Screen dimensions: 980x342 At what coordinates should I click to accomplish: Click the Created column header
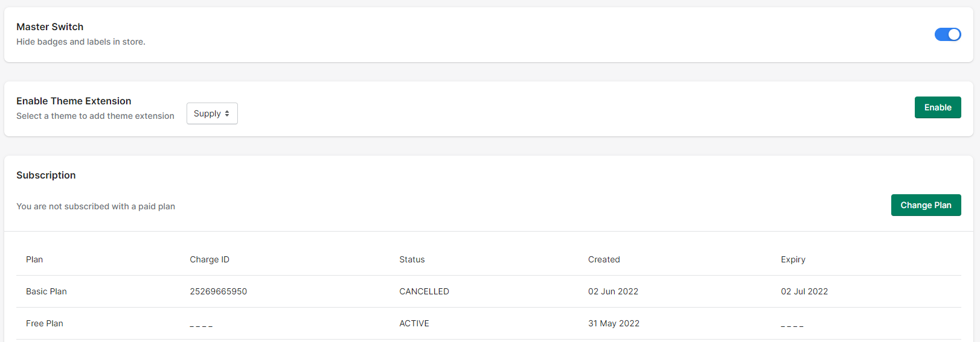604,259
